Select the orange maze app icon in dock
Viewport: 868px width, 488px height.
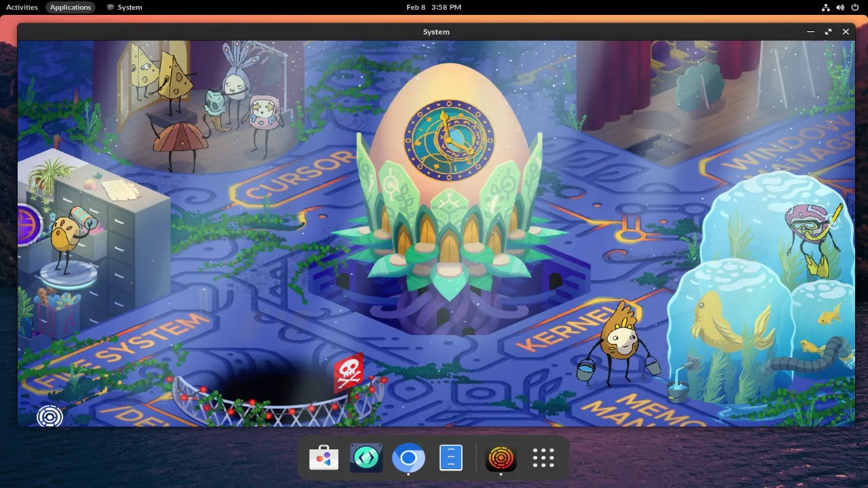[500, 457]
